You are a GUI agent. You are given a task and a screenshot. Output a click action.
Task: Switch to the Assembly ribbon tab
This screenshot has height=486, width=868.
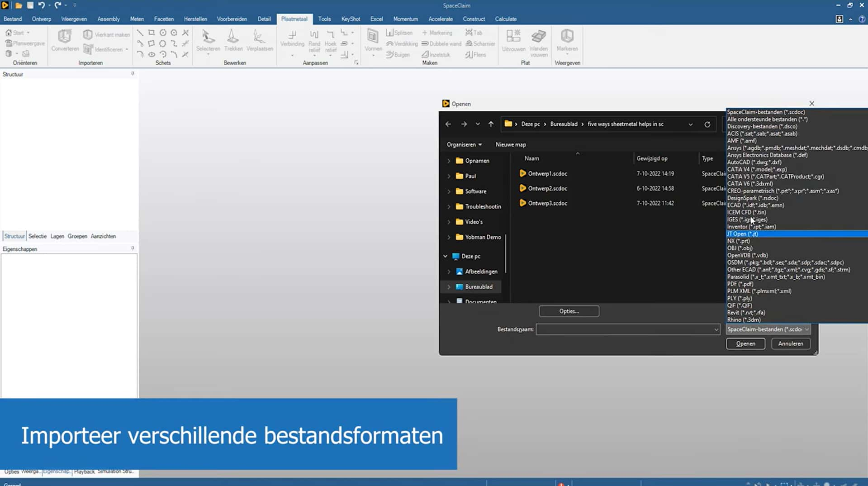click(109, 19)
